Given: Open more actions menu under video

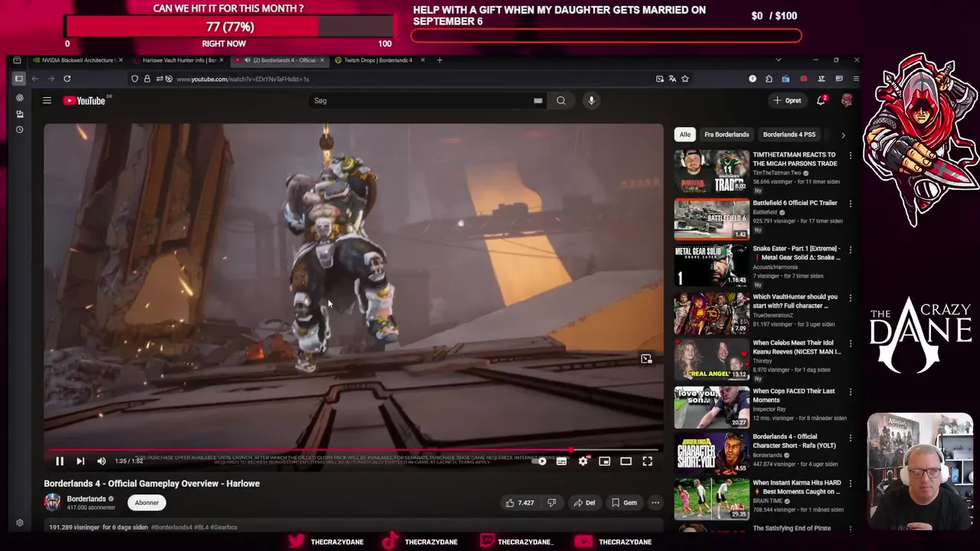Looking at the screenshot, I should pyautogui.click(x=655, y=503).
